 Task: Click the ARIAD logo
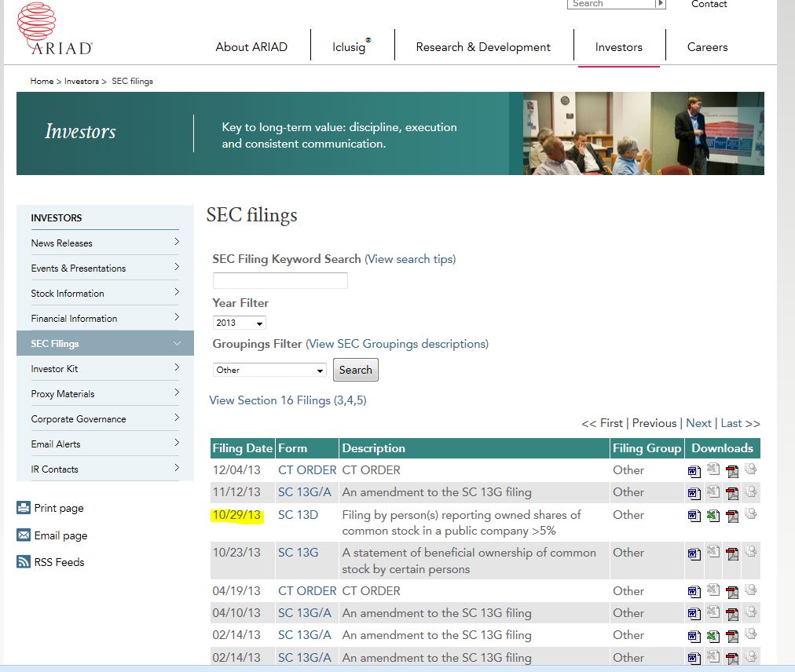click(x=55, y=30)
